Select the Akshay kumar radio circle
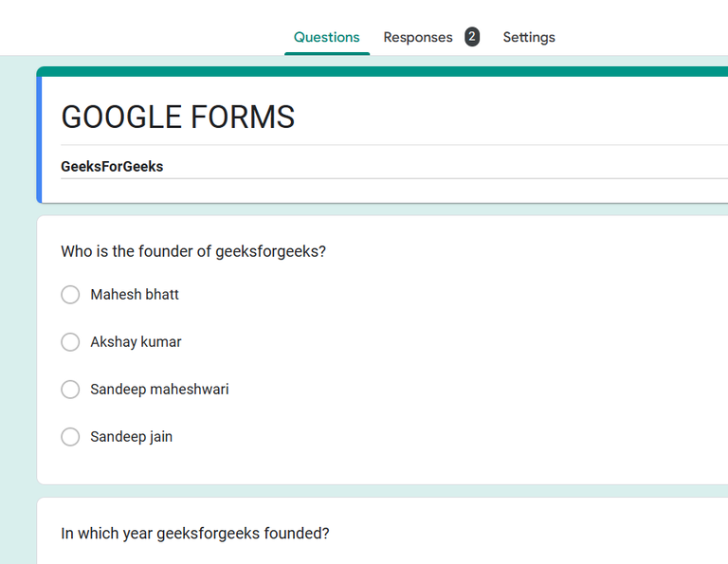This screenshot has width=728, height=564. [x=70, y=341]
